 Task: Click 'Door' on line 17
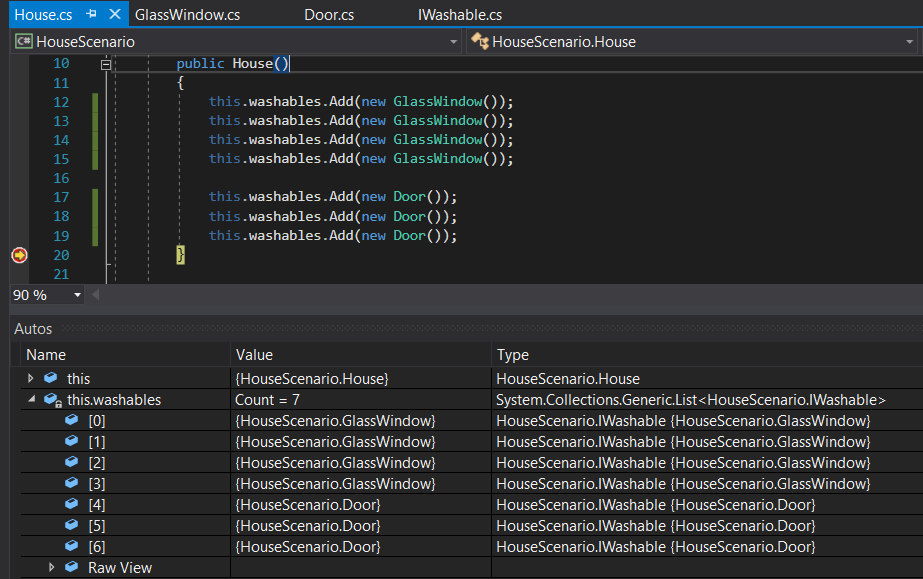(x=409, y=197)
